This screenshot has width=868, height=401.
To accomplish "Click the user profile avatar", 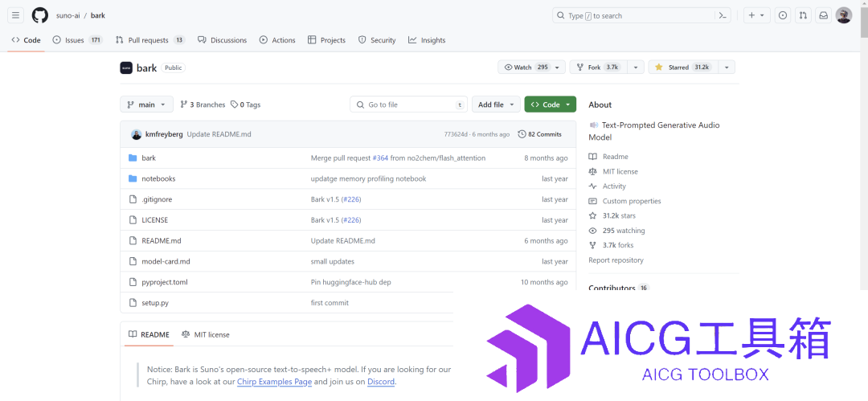I will click(844, 15).
